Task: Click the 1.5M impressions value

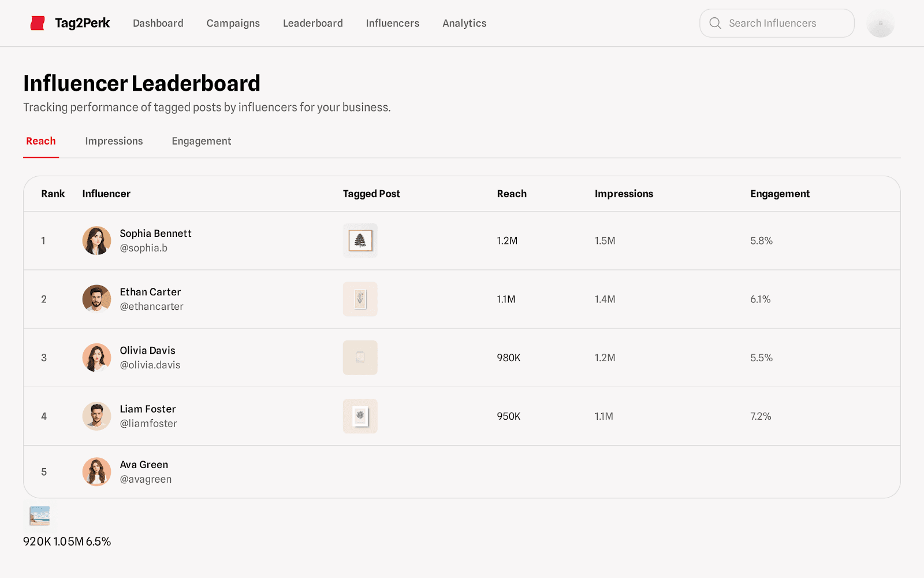Action: tap(605, 240)
